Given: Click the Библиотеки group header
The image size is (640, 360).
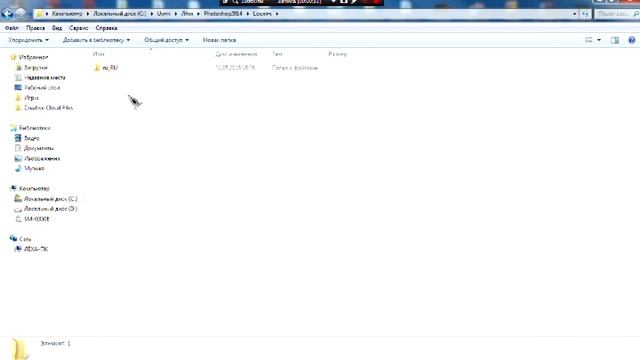Looking at the screenshot, I should 35,128.
